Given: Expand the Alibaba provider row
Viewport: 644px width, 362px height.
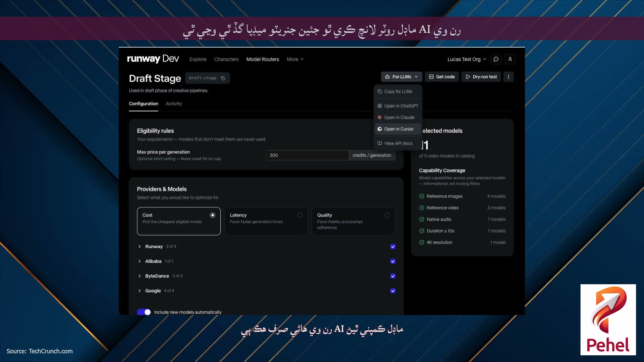Looking at the screenshot, I should pos(140,261).
